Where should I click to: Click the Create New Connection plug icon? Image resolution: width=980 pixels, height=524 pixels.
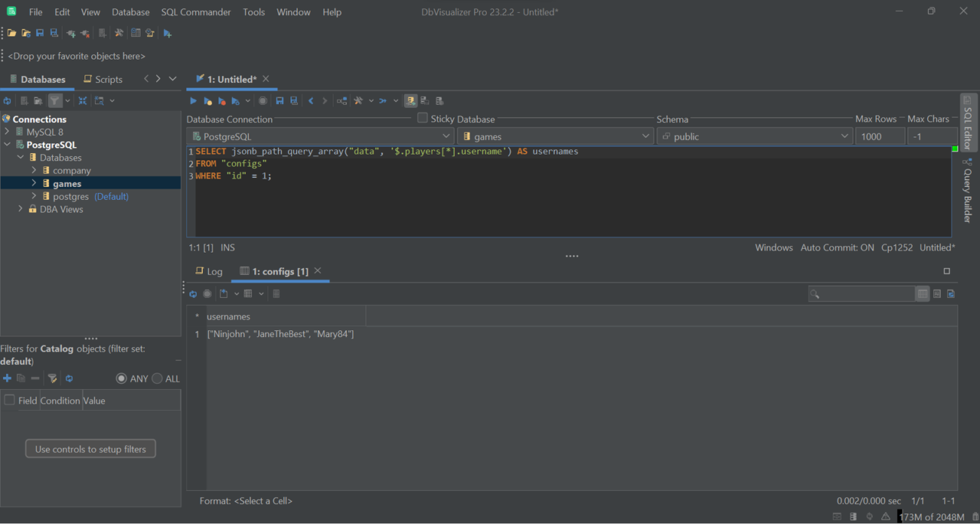point(70,32)
